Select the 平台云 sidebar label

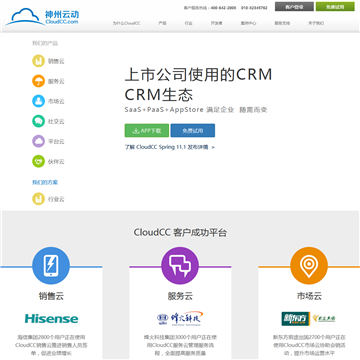[56, 142]
